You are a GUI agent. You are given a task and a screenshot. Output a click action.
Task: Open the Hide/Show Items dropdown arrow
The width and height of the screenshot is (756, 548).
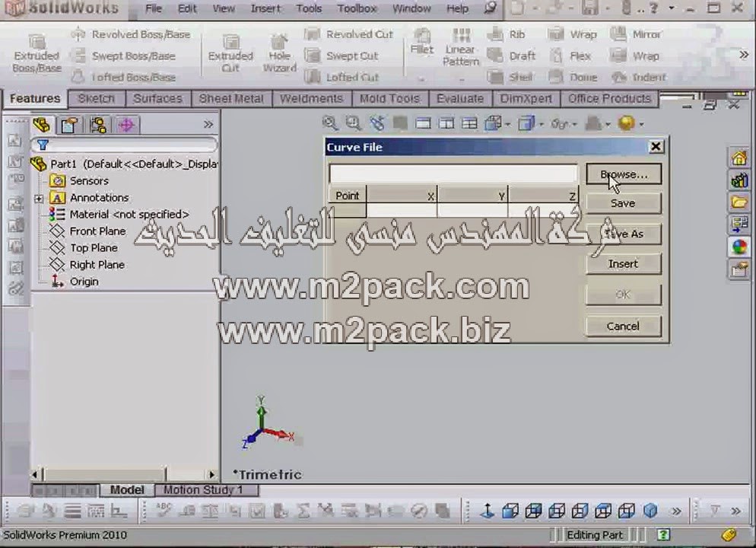575,125
